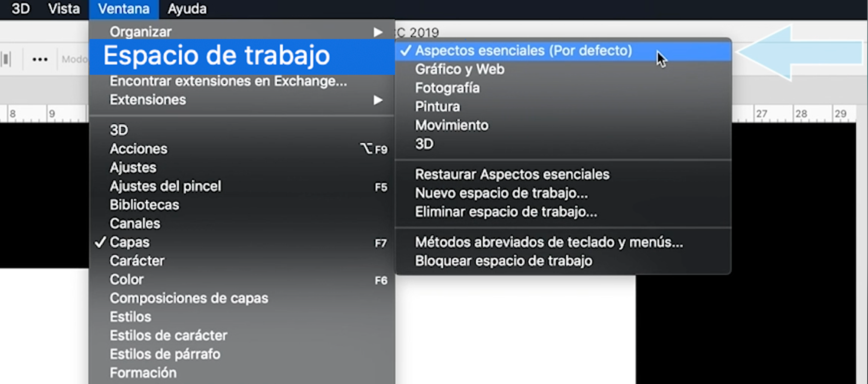Screen dimensions: 868x384
Task: Choose Nuevo espacio de trabajo
Action: coord(563,193)
